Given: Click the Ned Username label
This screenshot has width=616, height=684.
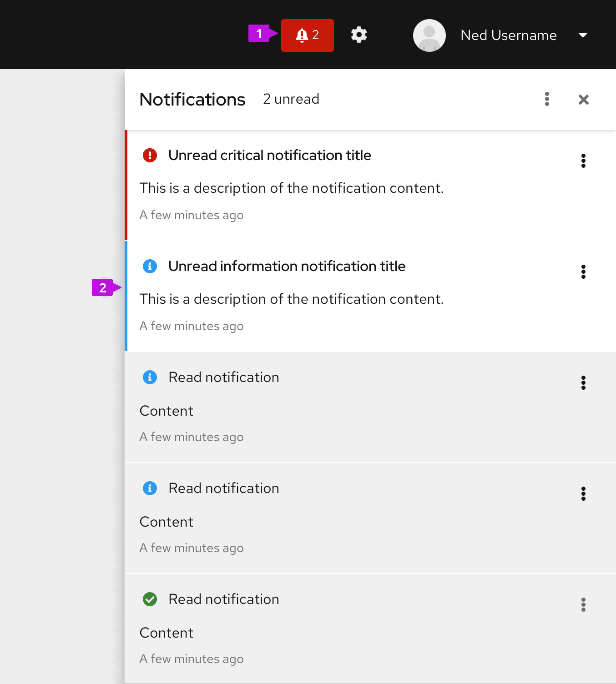Looking at the screenshot, I should point(508,35).
